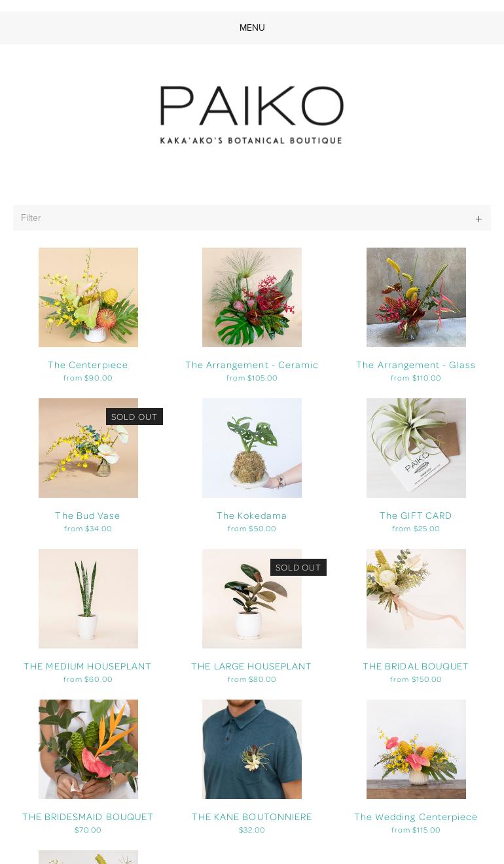The width and height of the screenshot is (504, 864).
Task: Open The Kokedama product title
Action: 252,516
